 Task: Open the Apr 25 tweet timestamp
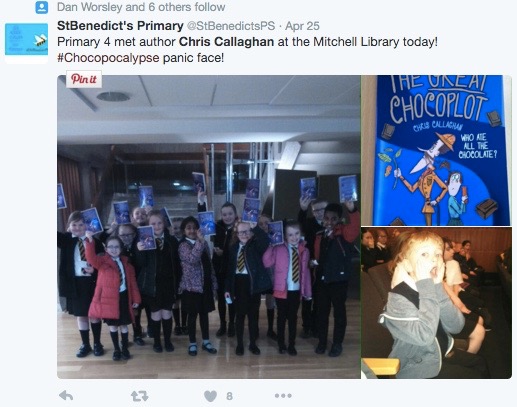tap(302, 26)
